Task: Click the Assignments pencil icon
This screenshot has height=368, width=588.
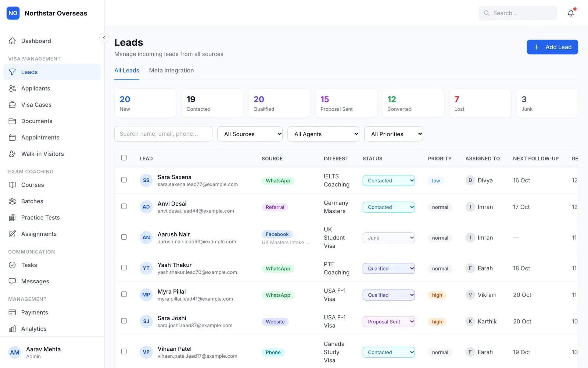Action: tap(12, 234)
